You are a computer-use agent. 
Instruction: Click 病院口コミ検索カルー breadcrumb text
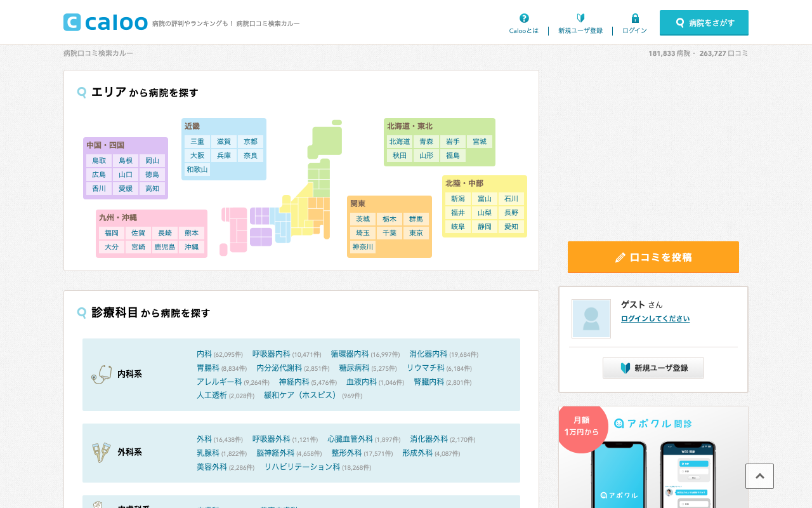98,53
